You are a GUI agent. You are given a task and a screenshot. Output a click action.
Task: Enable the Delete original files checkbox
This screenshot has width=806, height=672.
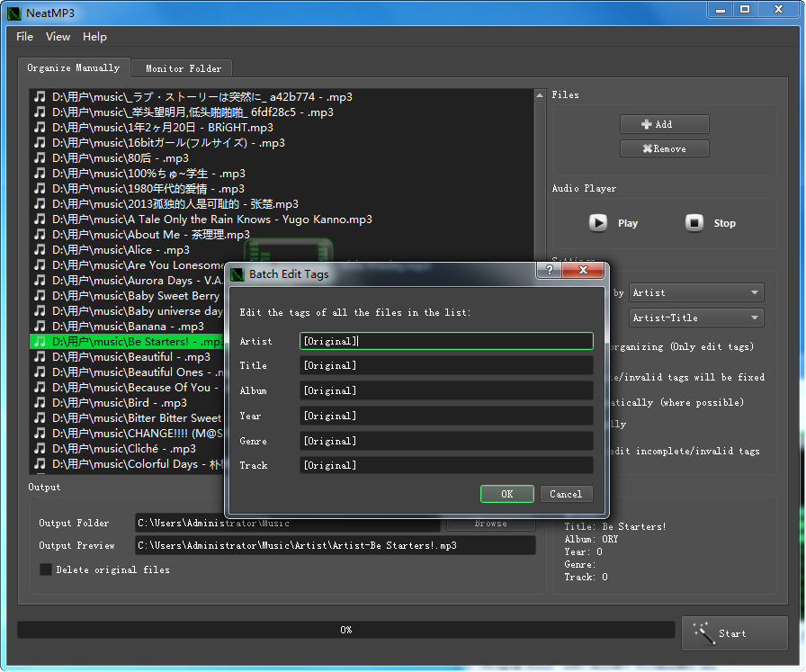click(46, 569)
